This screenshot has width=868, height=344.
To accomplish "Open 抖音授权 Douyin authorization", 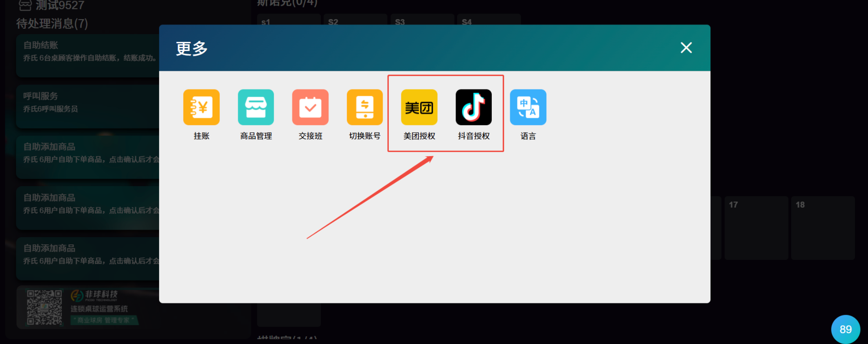I will [473, 107].
